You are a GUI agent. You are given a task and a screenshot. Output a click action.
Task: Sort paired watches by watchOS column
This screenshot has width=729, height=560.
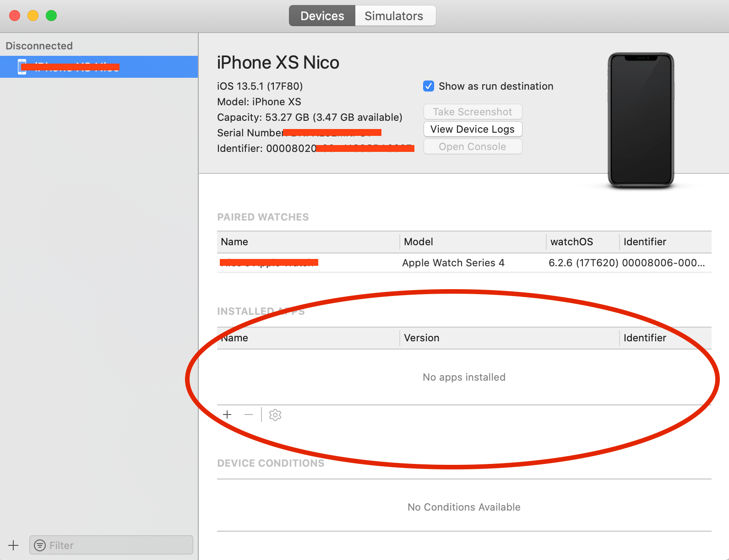coord(583,242)
